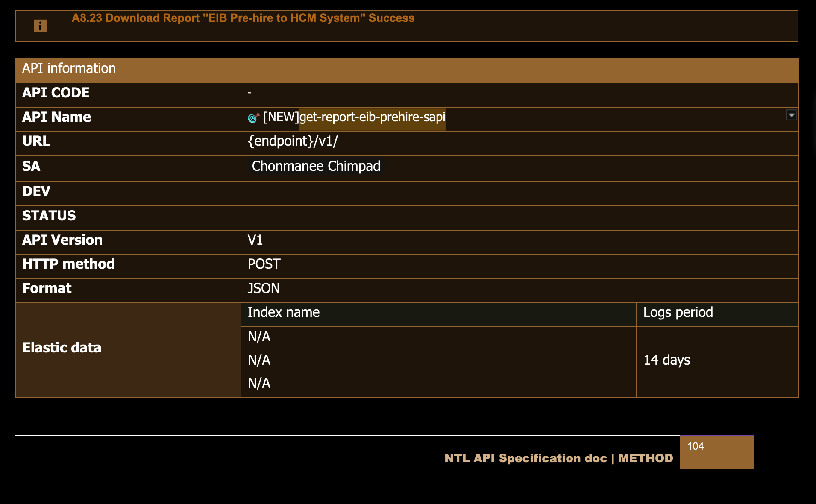816x504 pixels.
Task: Click the Chonmanee Chimpad user mention
Action: pos(316,166)
